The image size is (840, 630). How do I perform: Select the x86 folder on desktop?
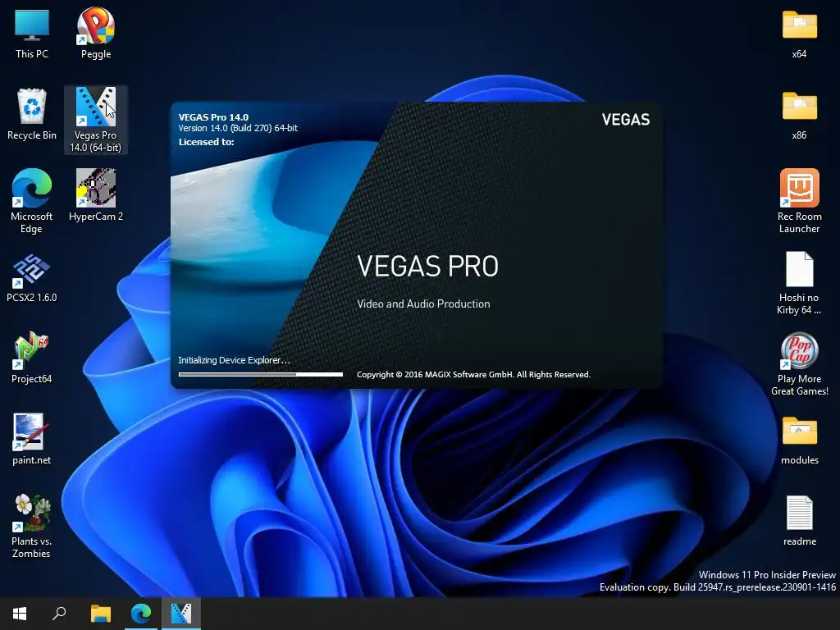tap(799, 115)
